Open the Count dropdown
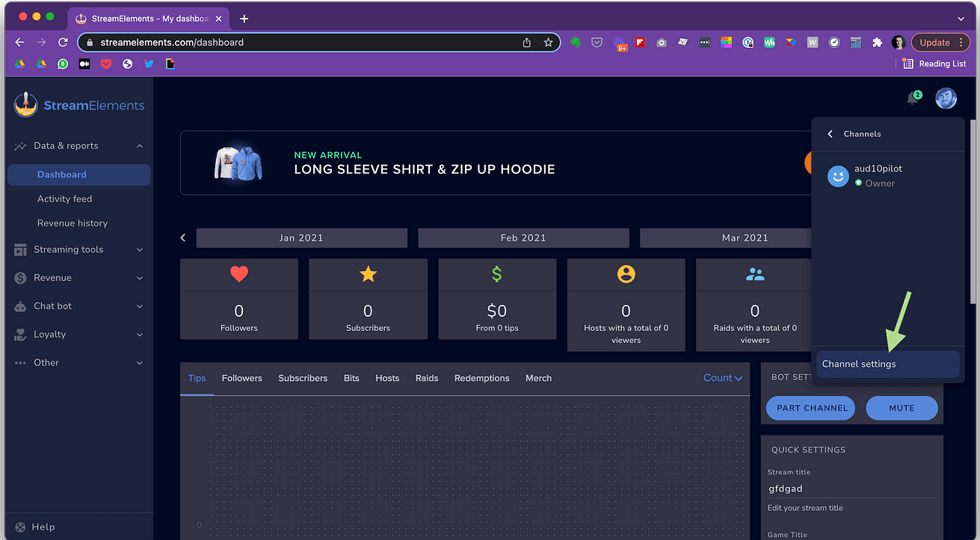 click(723, 378)
